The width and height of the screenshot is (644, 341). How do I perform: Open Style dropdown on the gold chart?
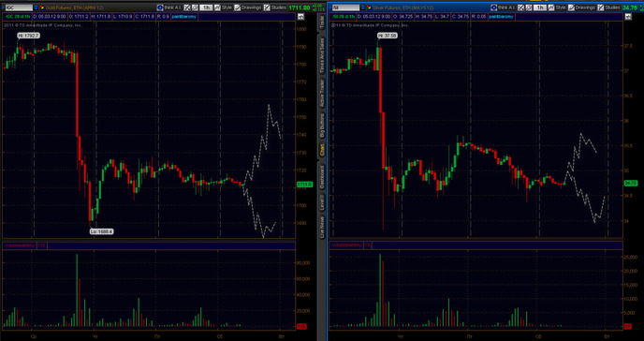[x=224, y=7]
